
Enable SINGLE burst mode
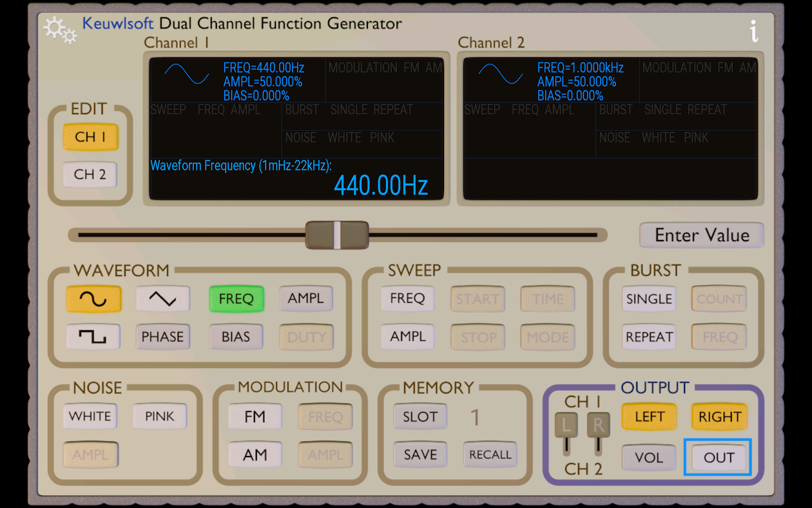(x=649, y=299)
